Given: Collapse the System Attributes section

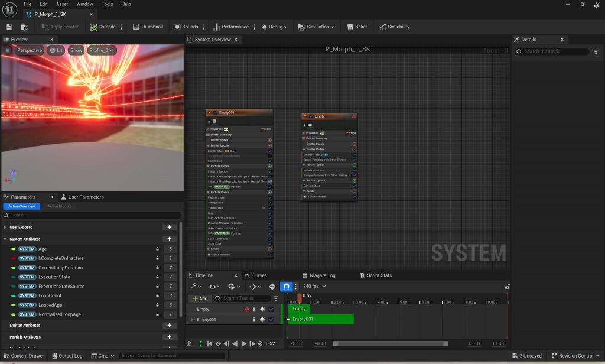Looking at the screenshot, I should [5, 239].
